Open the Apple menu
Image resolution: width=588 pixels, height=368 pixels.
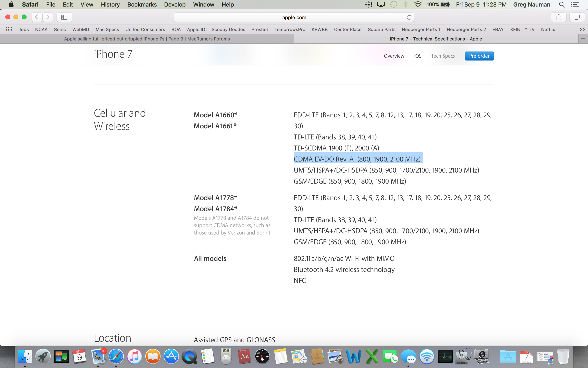pyautogui.click(x=11, y=4)
